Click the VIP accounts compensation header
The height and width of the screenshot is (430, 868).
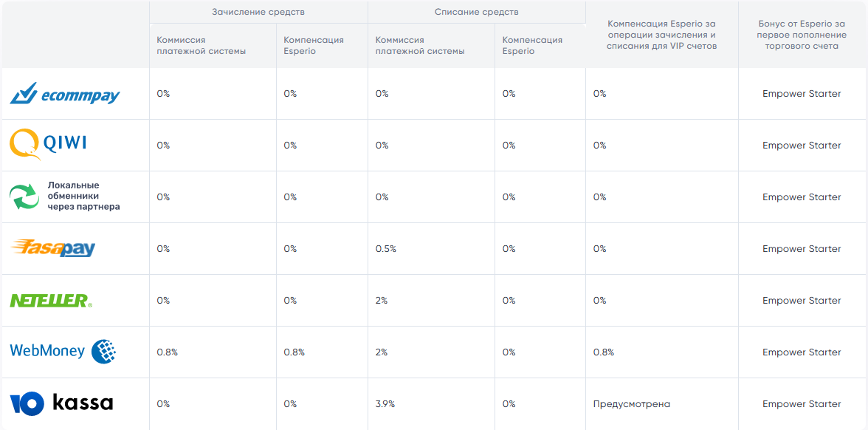pos(661,35)
